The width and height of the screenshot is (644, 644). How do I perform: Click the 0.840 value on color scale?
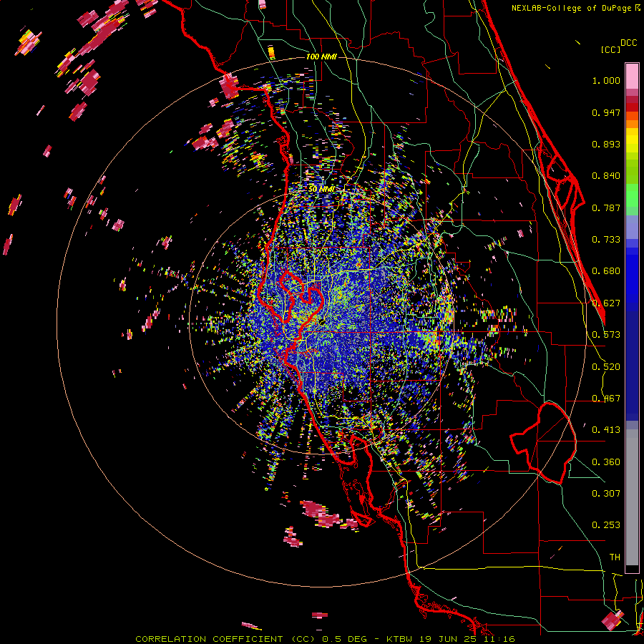tap(606, 176)
